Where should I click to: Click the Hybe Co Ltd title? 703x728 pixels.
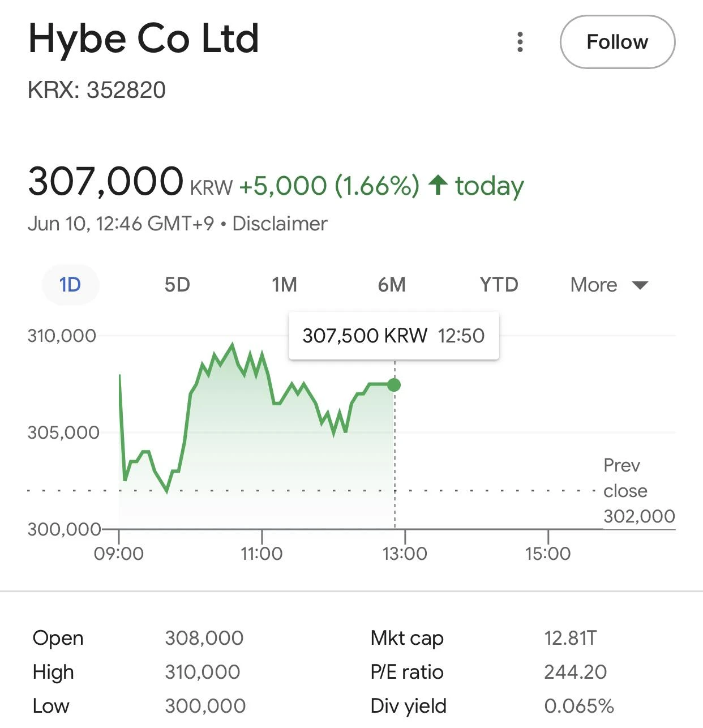[144, 39]
